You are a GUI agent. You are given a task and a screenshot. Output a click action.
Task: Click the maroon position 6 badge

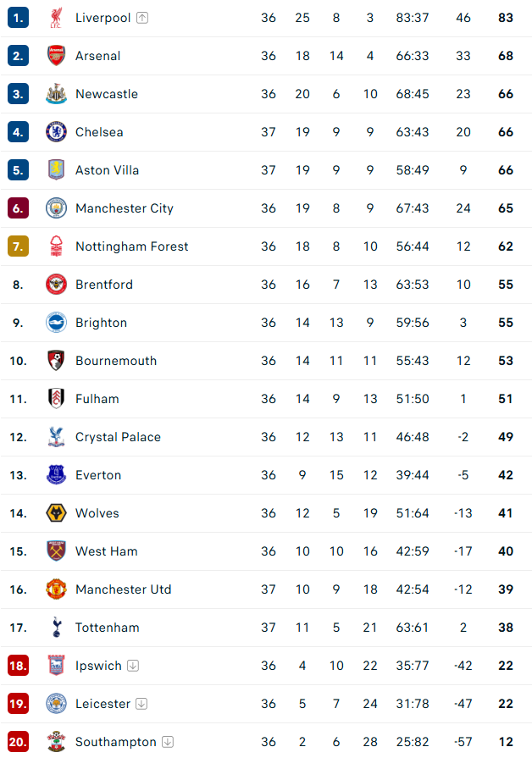(19, 208)
